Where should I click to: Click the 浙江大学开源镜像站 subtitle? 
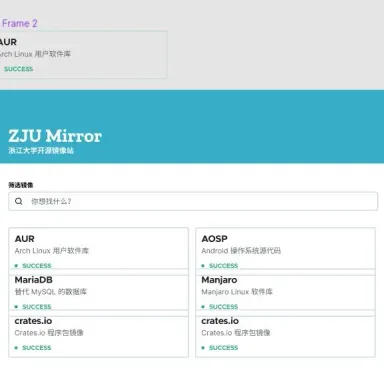pyautogui.click(x=41, y=151)
